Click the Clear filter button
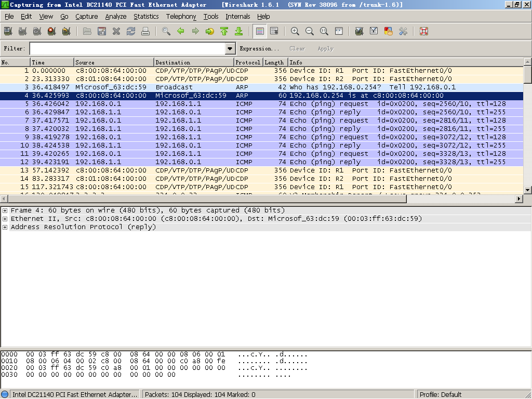Image resolution: width=532 pixels, height=399 pixels. [x=297, y=48]
